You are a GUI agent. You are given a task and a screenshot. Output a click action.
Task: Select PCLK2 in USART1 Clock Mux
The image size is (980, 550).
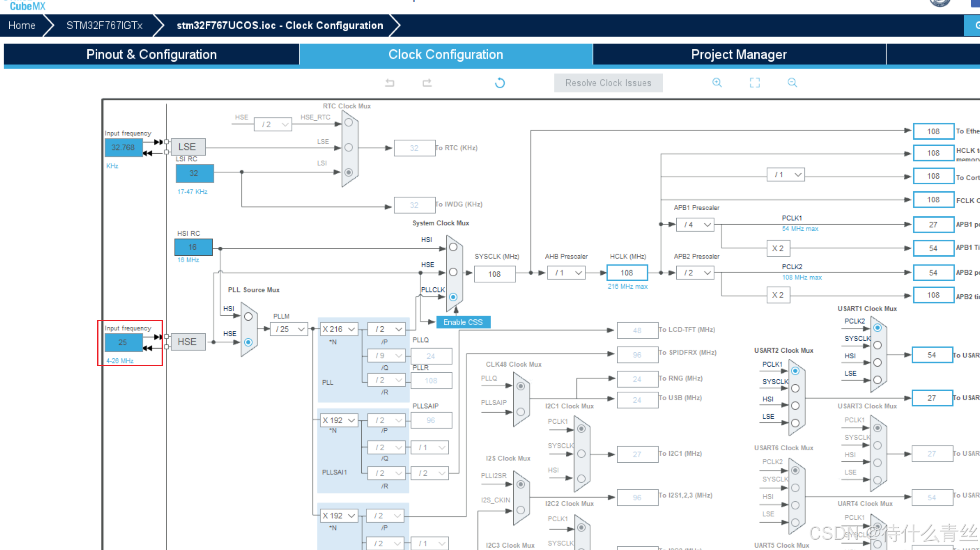pyautogui.click(x=877, y=328)
